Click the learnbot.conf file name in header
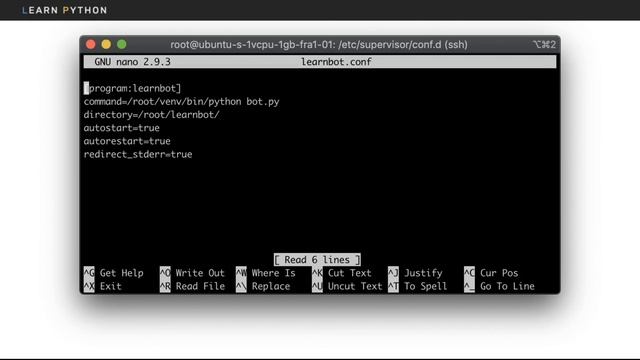Image resolution: width=640 pixels, height=360 pixels. pos(336,62)
